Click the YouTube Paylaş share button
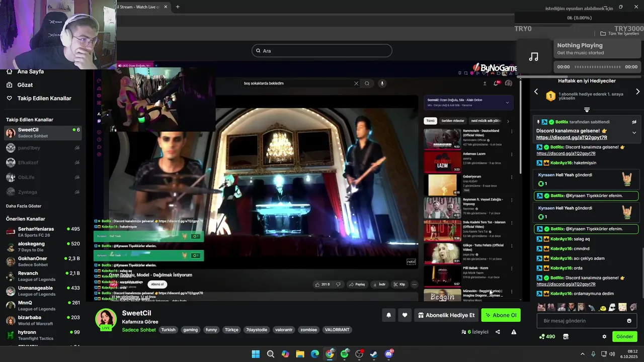Screen dimensions: 644x362 point(357,284)
